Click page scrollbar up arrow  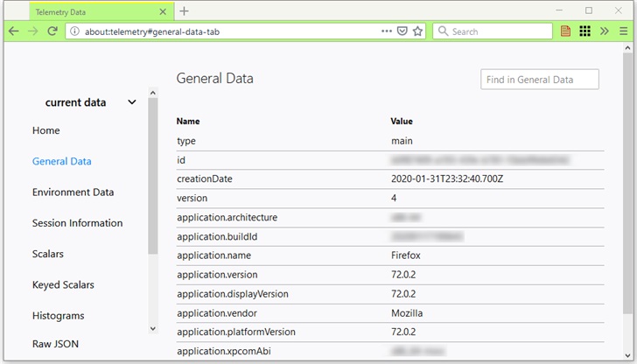(x=627, y=48)
